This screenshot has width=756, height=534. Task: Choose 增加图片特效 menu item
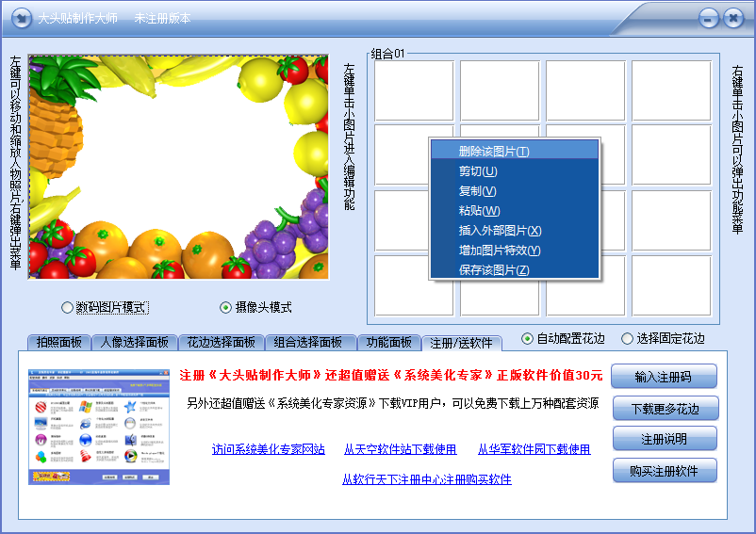pos(500,251)
